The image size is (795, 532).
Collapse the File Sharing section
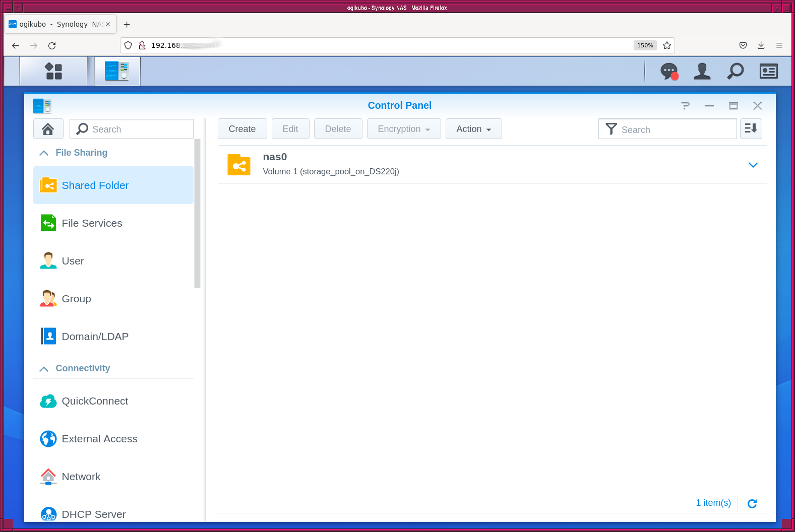pos(44,153)
